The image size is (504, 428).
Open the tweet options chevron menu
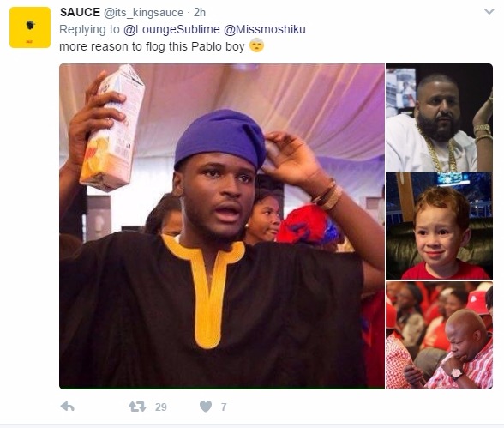click(489, 12)
